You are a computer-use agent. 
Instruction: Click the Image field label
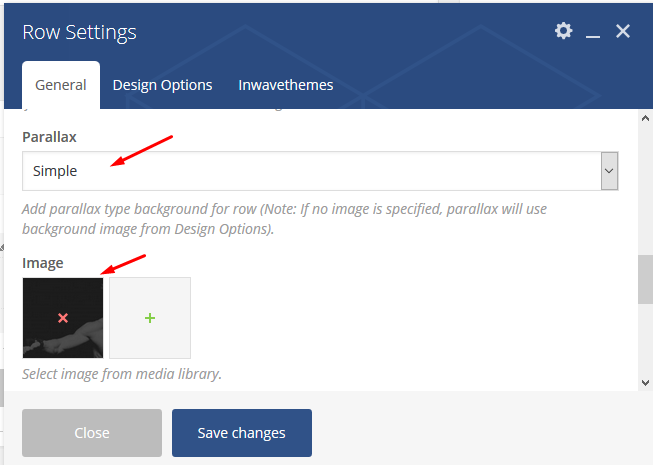[x=43, y=263]
